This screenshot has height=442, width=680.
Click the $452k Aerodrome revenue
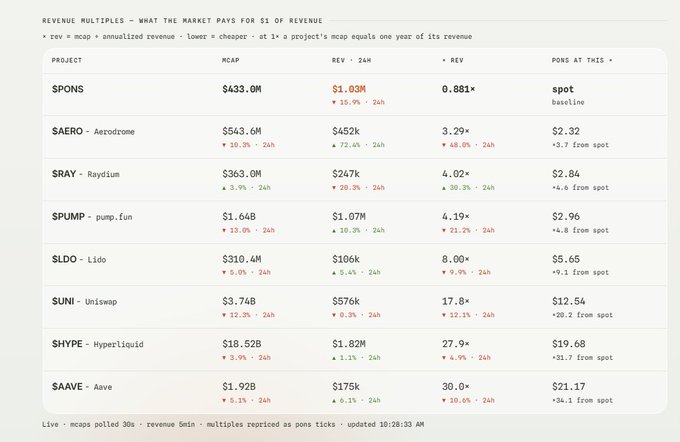(x=346, y=131)
